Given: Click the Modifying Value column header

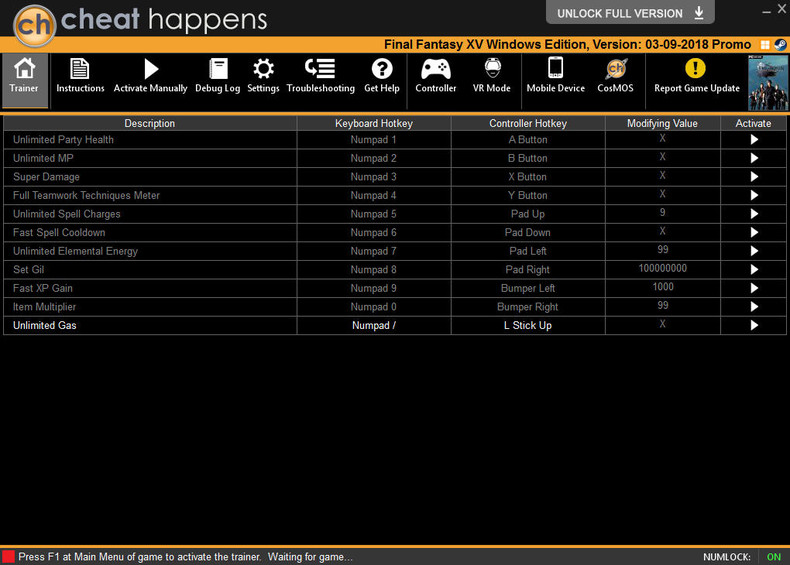Looking at the screenshot, I should [x=662, y=123].
